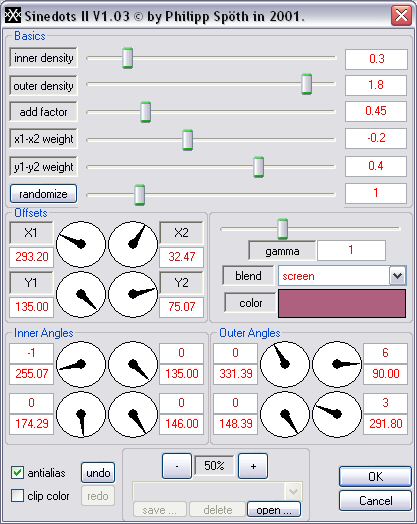This screenshot has height=524, width=417.
Task: Confirm settings with OK button
Action: 375,477
